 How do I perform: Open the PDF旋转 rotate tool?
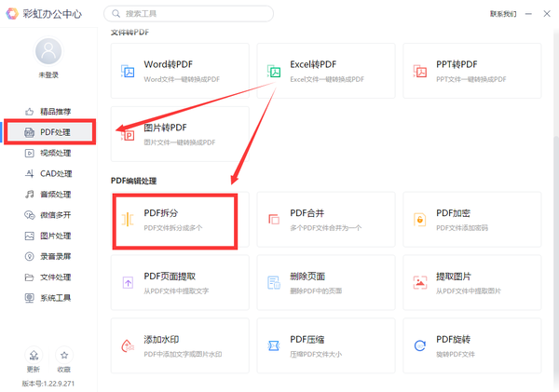pos(471,345)
